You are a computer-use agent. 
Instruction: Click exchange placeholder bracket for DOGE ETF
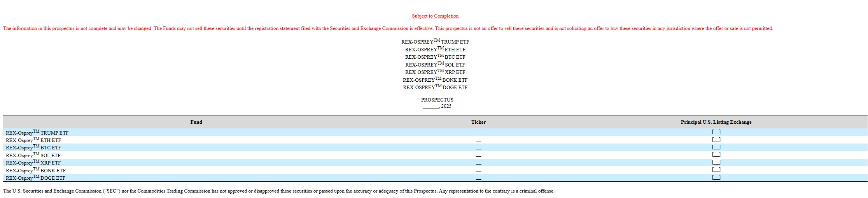click(716, 177)
